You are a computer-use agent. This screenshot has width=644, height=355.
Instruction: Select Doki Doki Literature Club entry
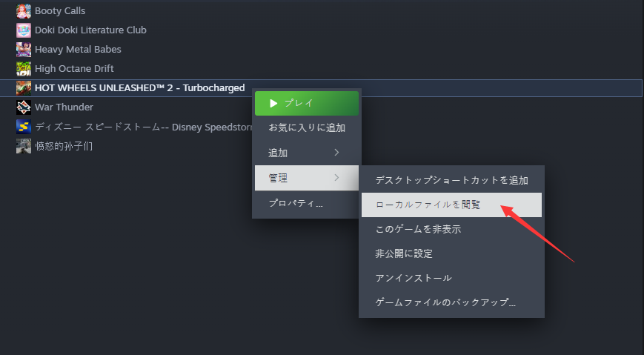[90, 30]
